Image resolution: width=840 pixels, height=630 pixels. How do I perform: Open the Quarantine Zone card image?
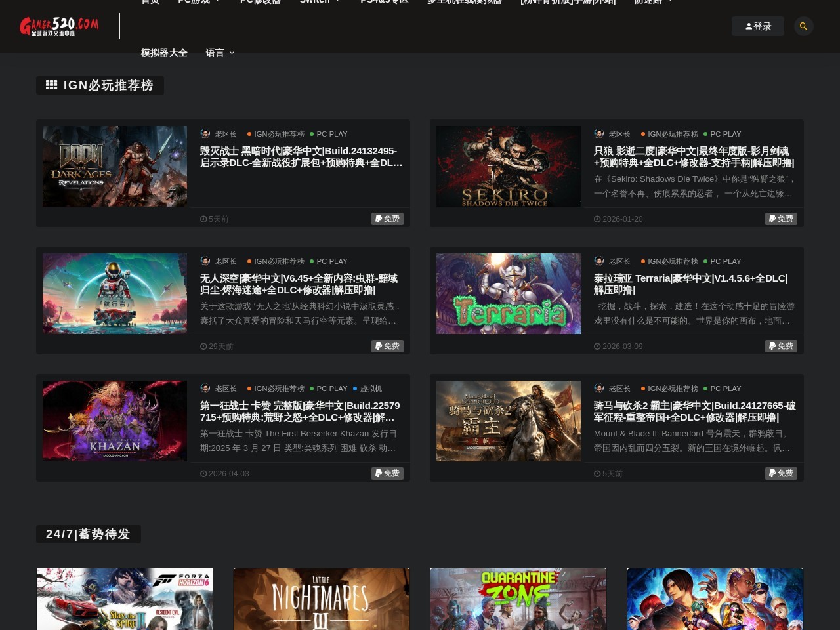[x=518, y=599]
